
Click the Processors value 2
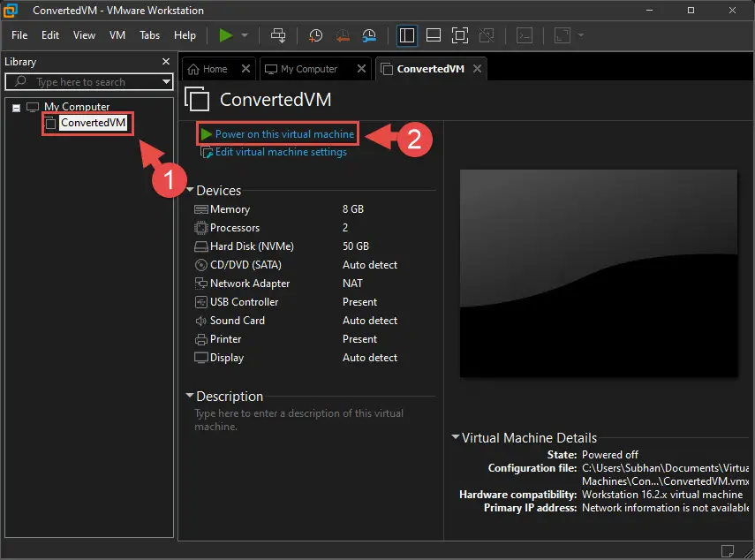345,228
